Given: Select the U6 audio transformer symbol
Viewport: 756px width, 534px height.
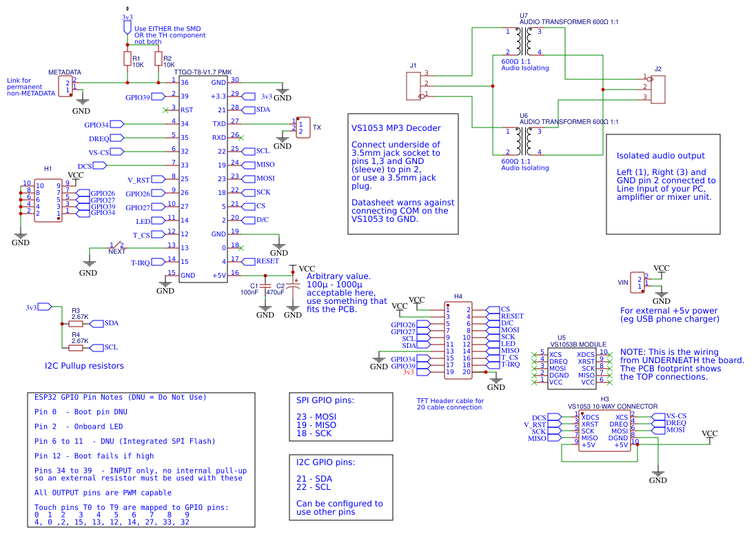Looking at the screenshot, I should click(524, 141).
